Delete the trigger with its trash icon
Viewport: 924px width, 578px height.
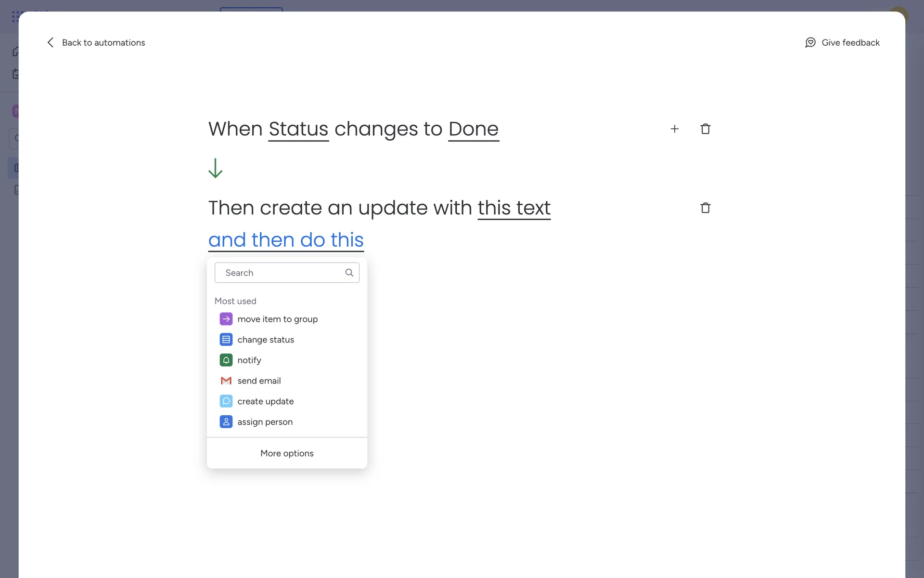pos(705,129)
